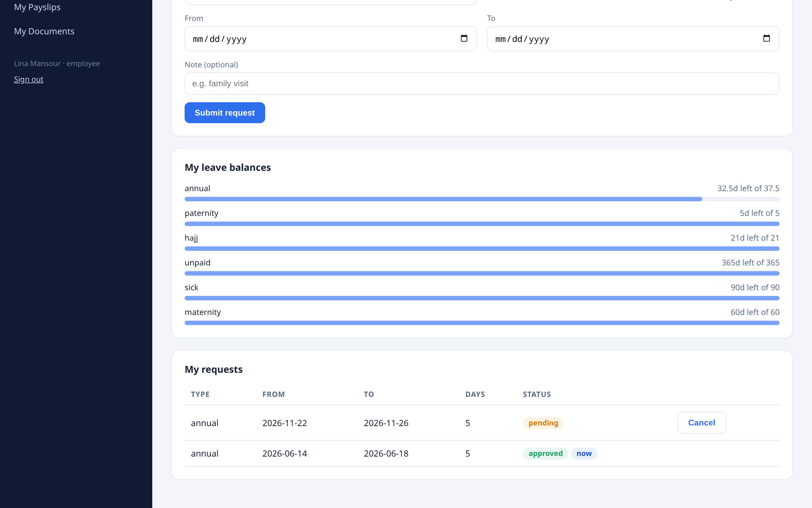Screen dimensions: 812x508
Task: Click 'Lina Mansour · employee' user label
Action: [x=57, y=63]
